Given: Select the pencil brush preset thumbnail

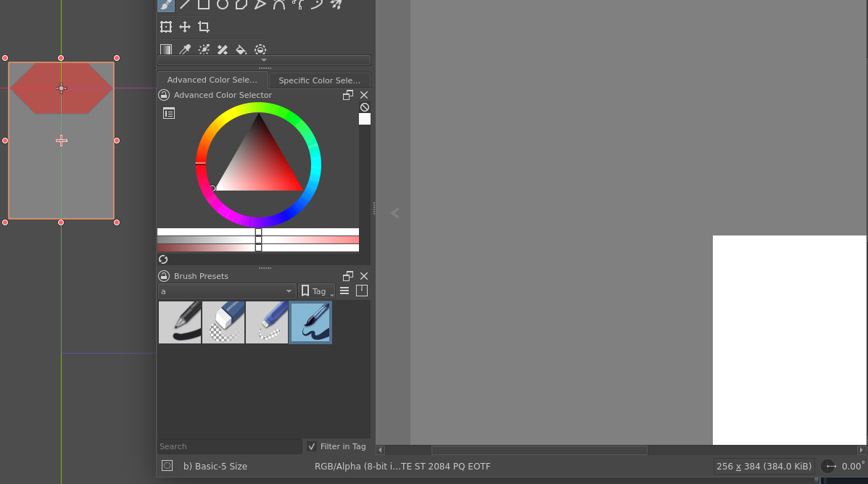Looking at the screenshot, I should [180, 322].
